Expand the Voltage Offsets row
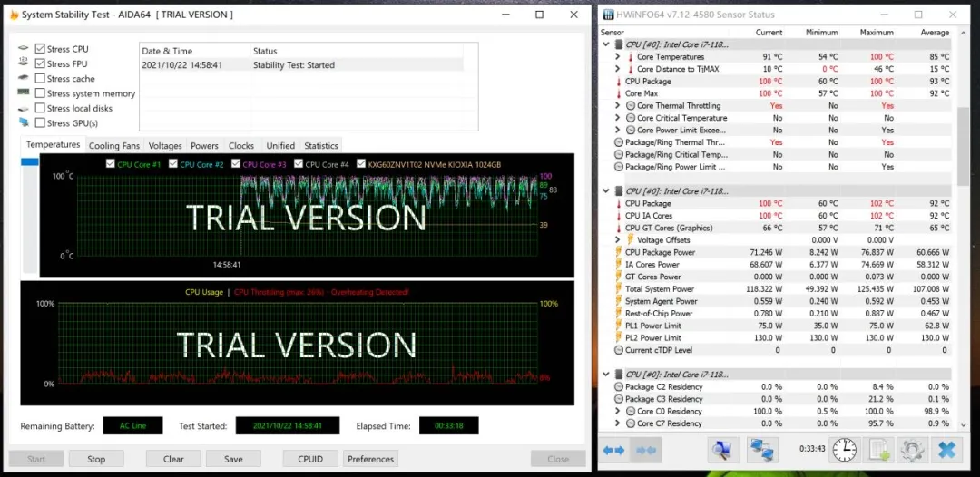The width and height of the screenshot is (980, 477). [x=618, y=240]
